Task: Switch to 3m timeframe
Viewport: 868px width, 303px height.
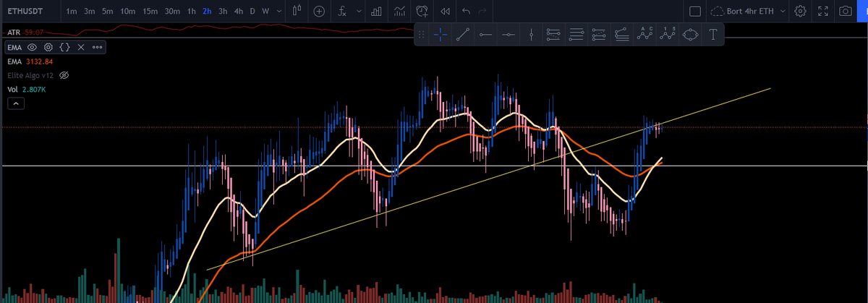Action: [90, 11]
